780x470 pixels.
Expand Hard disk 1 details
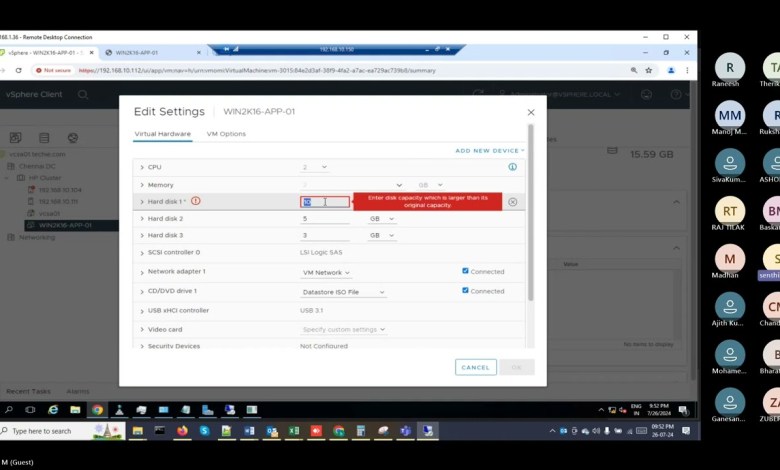[142, 202]
